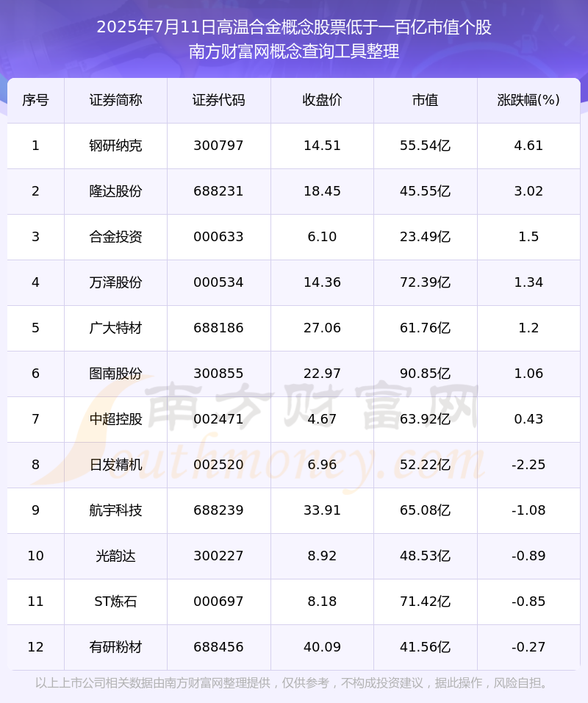
Task: Select stock name 图南股份
Action: click(115, 374)
